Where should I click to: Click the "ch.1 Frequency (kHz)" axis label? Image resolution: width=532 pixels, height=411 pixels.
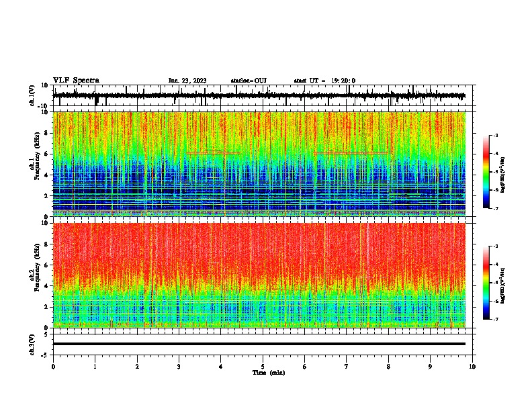pos(36,156)
